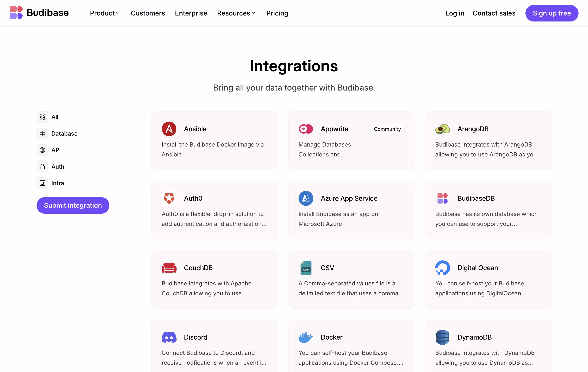Click 'Budibase has its own database' description

[486, 219]
